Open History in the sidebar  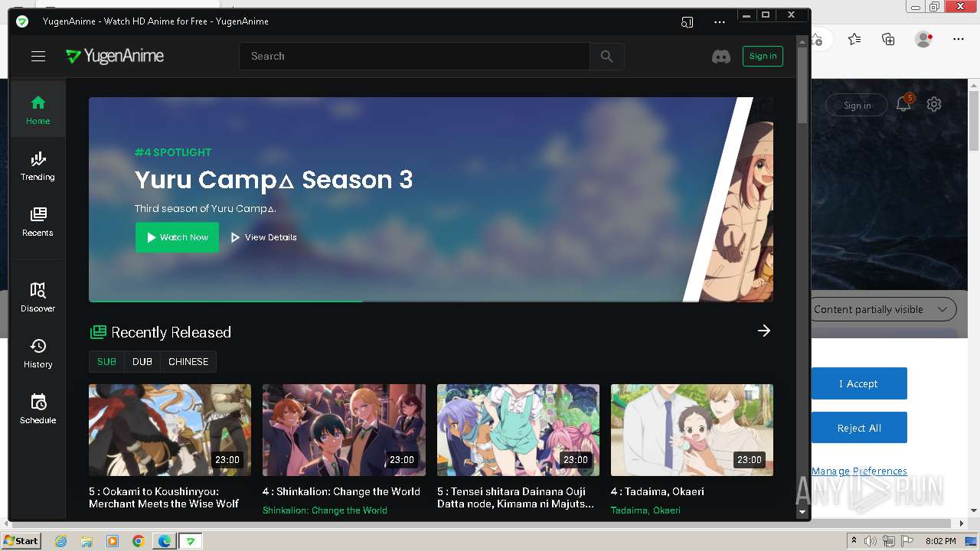(x=38, y=354)
